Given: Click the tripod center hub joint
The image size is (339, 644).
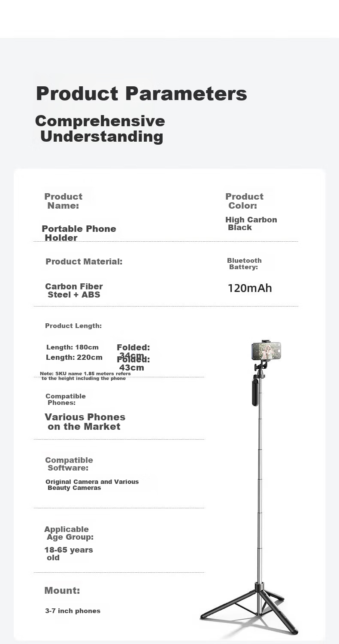Looking at the screenshot, I should coord(260,587).
